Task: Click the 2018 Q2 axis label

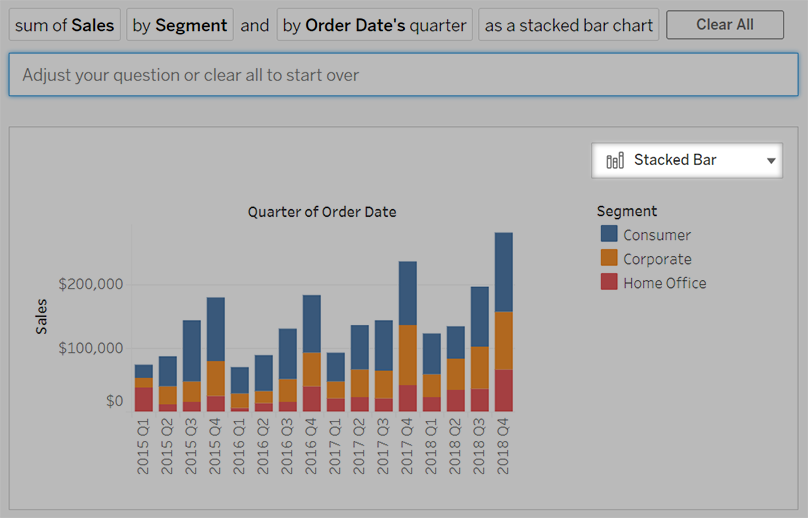Action: coord(454,447)
